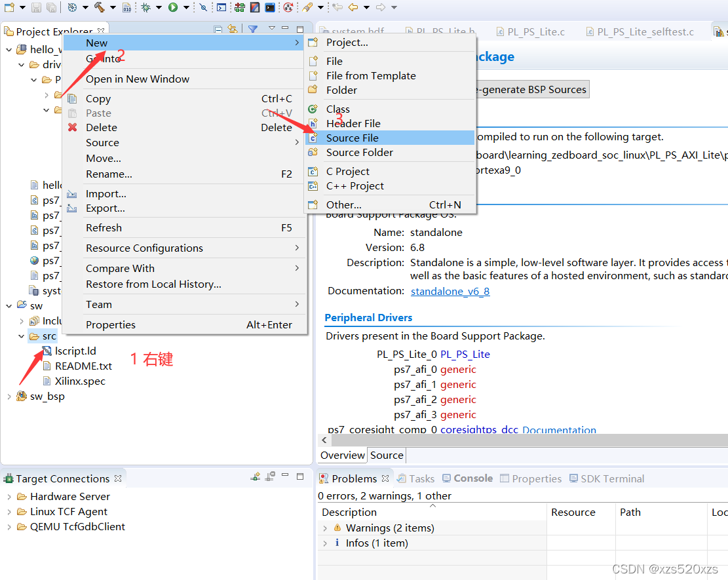Open the Project Explorer view menu triangle

(x=271, y=28)
